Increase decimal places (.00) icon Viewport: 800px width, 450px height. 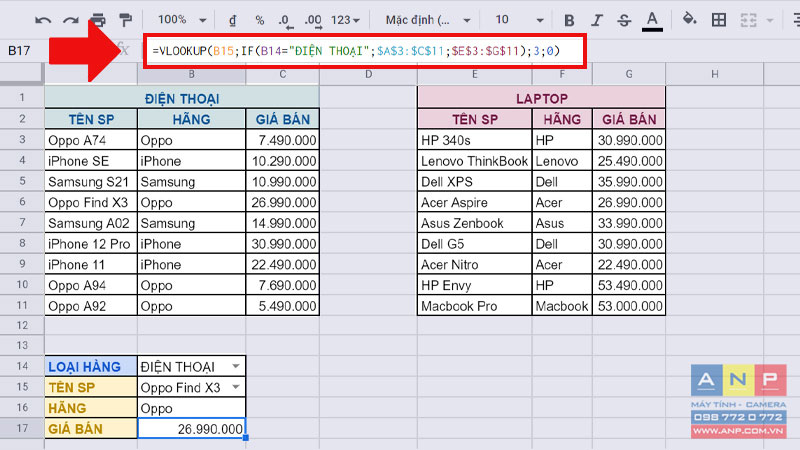click(x=313, y=21)
